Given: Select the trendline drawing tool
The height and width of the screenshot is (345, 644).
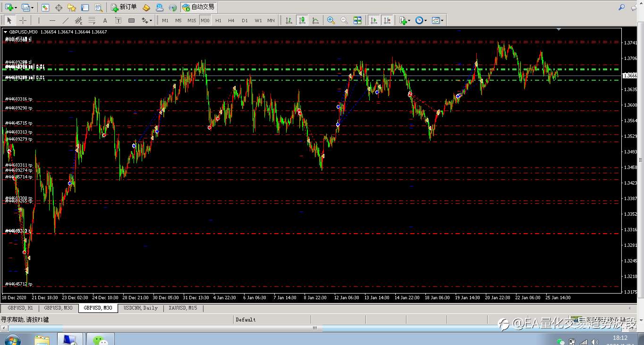Looking at the screenshot, I should point(66,20).
